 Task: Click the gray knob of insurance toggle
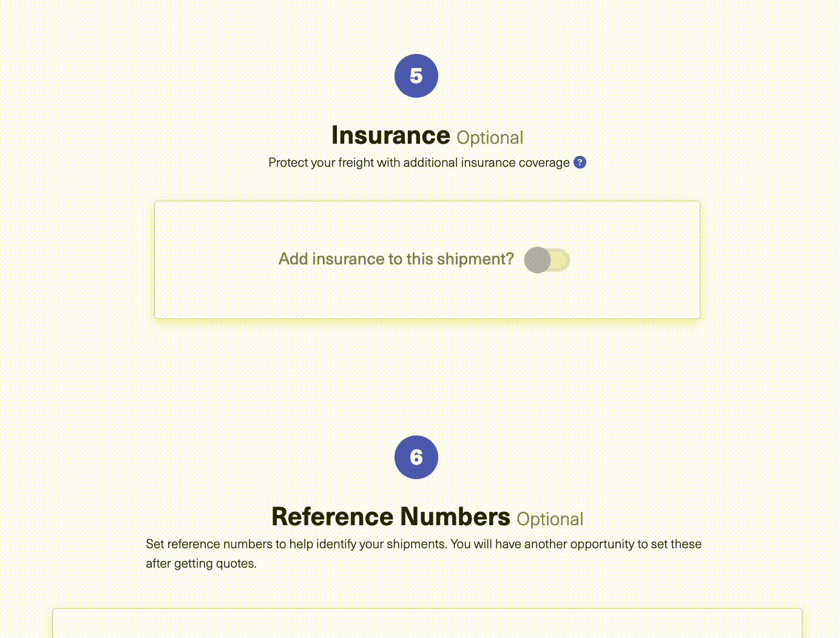coord(537,260)
